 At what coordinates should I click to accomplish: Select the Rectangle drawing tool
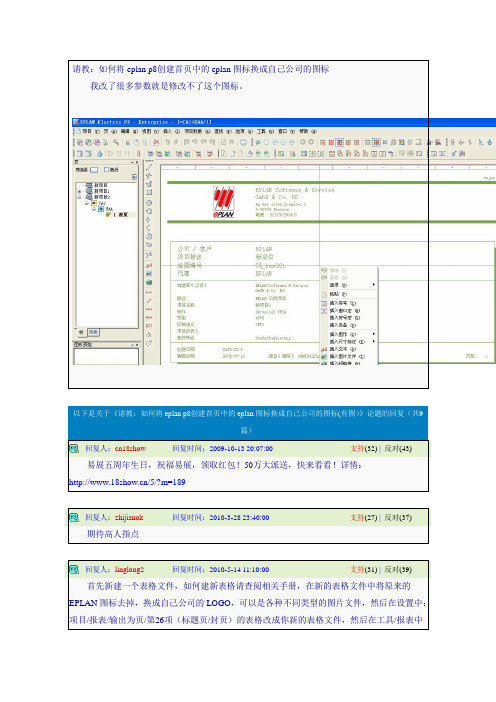coord(149,193)
